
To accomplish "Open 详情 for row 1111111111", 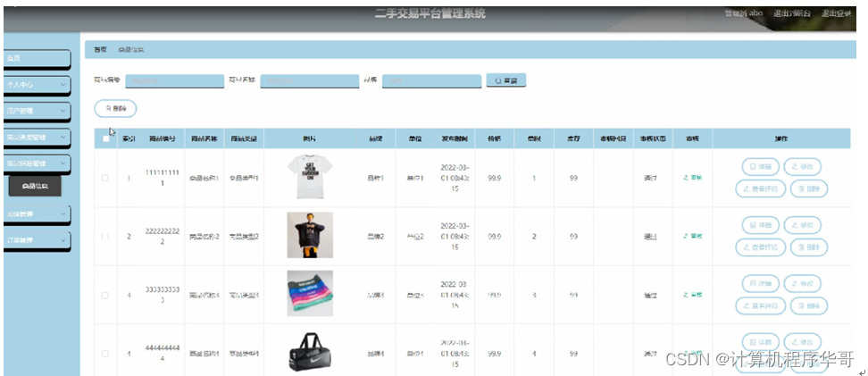I will 760,166.
